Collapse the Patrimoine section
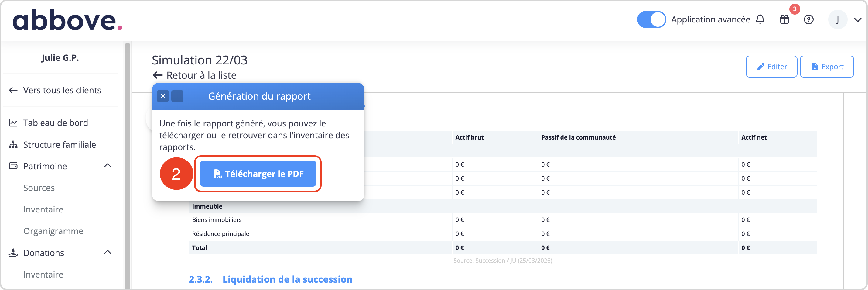This screenshot has width=868, height=290. 108,166
